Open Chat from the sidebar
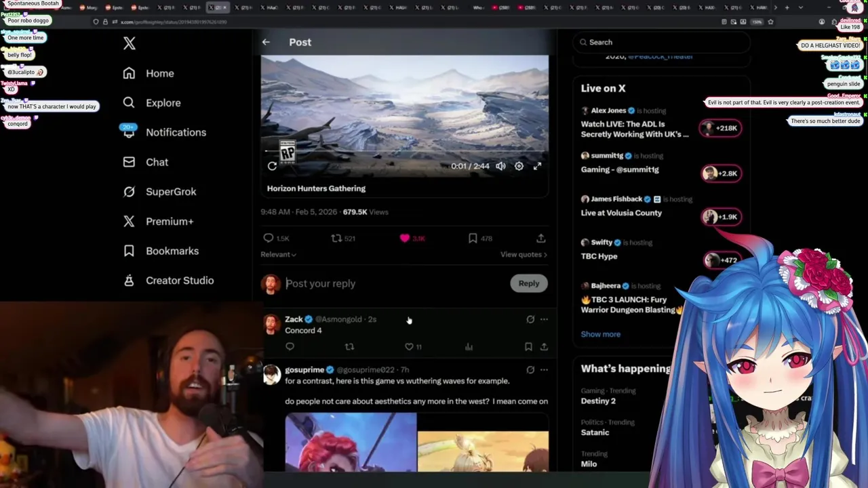 [x=145, y=162]
